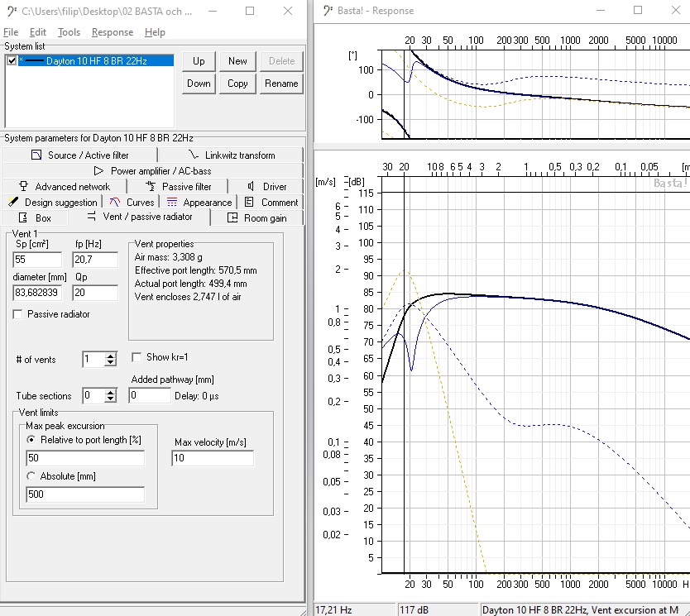Click the Qp input field
The width and height of the screenshot is (690, 616).
(95, 293)
